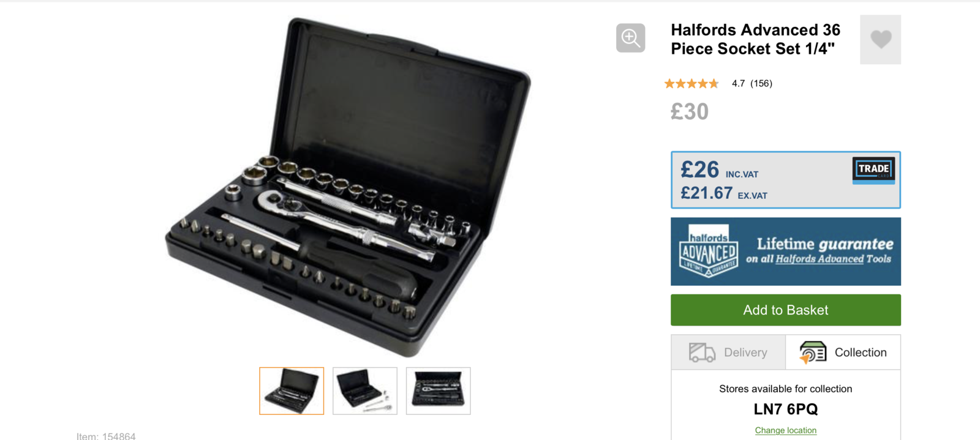Image resolution: width=980 pixels, height=440 pixels.
Task: Click the Change location link
Action: click(786, 430)
